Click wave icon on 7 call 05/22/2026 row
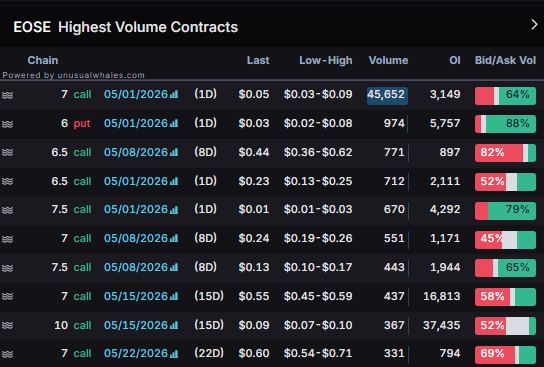This screenshot has height=367, width=544. pos(8,354)
